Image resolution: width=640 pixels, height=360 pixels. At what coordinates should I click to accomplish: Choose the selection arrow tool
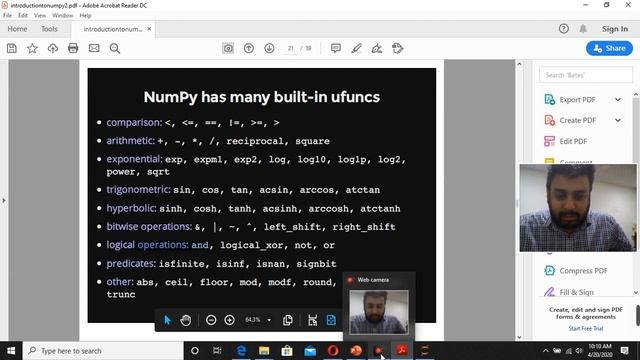click(167, 320)
